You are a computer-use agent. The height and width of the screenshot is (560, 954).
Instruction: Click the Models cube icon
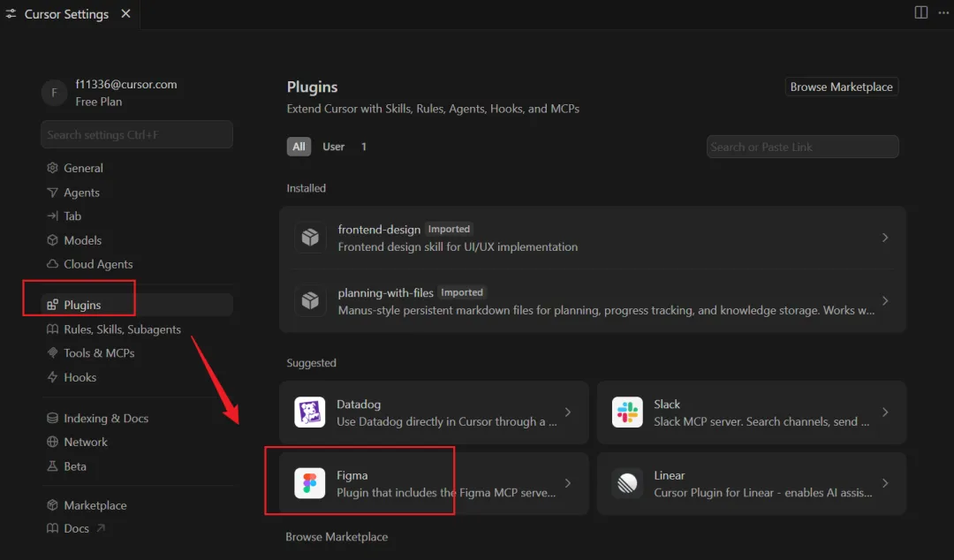[x=52, y=240]
